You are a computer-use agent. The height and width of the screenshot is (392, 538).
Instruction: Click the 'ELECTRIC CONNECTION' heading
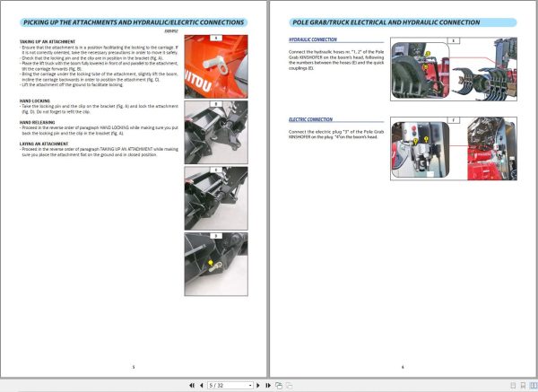coord(310,119)
